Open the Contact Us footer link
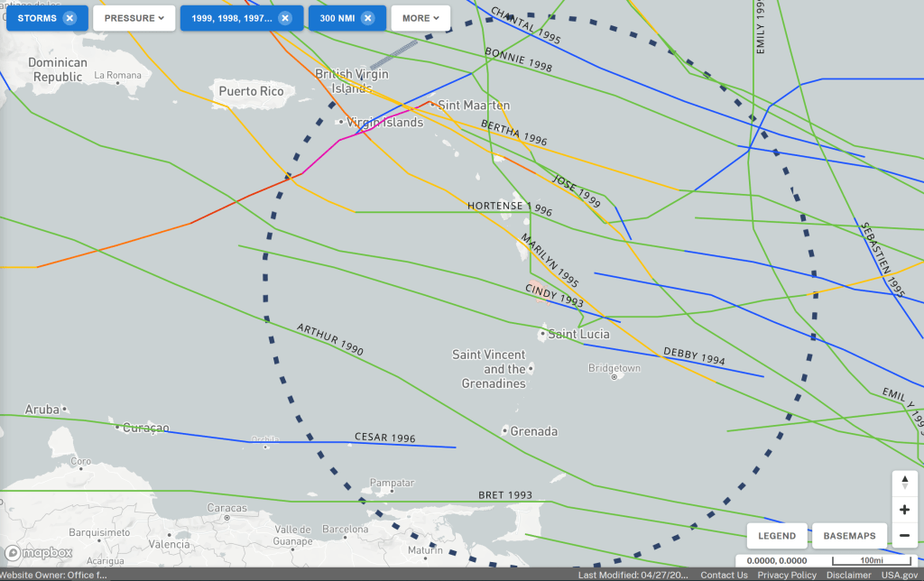The height and width of the screenshot is (581, 924). pos(724,575)
